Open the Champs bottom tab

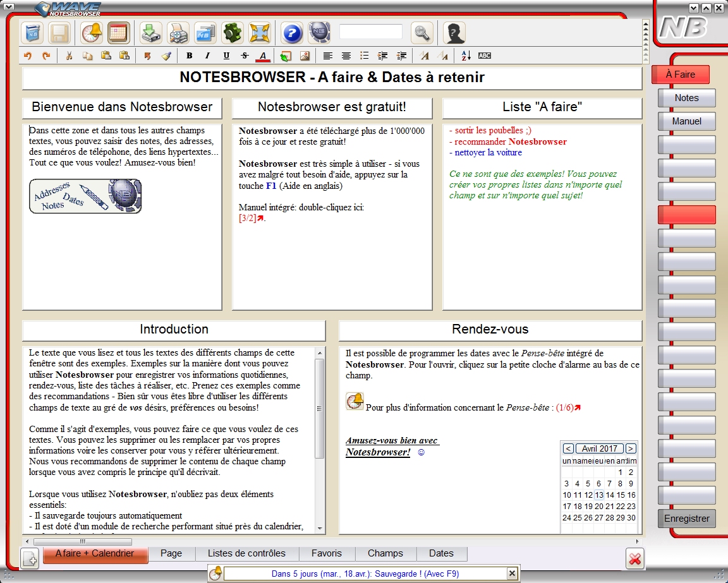(385, 553)
